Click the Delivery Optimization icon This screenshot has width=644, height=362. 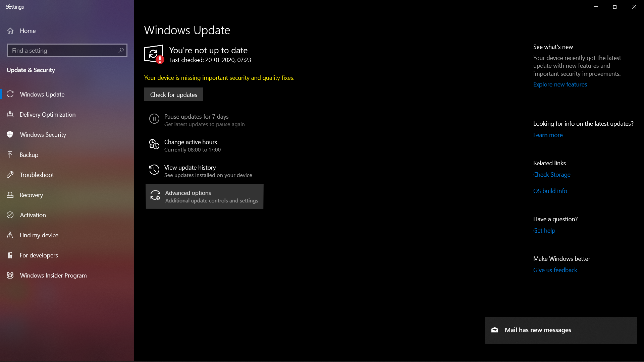pos(10,114)
